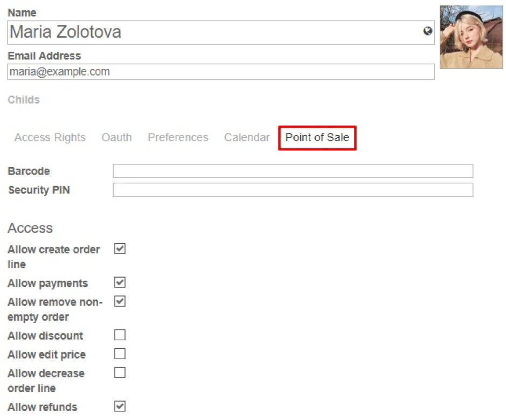Check the Allow decrease order line box

pyautogui.click(x=120, y=372)
